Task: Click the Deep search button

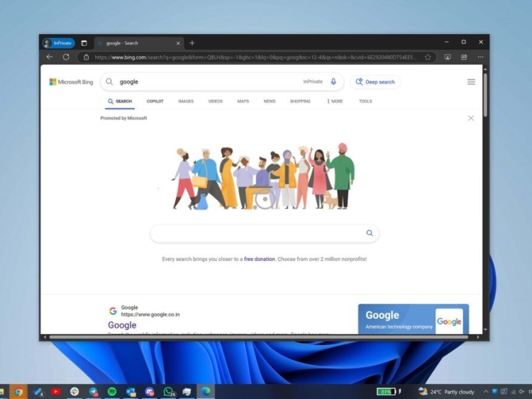Action: 375,82
